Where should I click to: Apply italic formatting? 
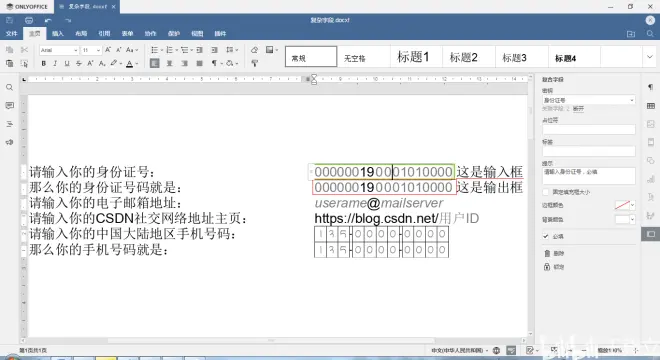coord(55,64)
